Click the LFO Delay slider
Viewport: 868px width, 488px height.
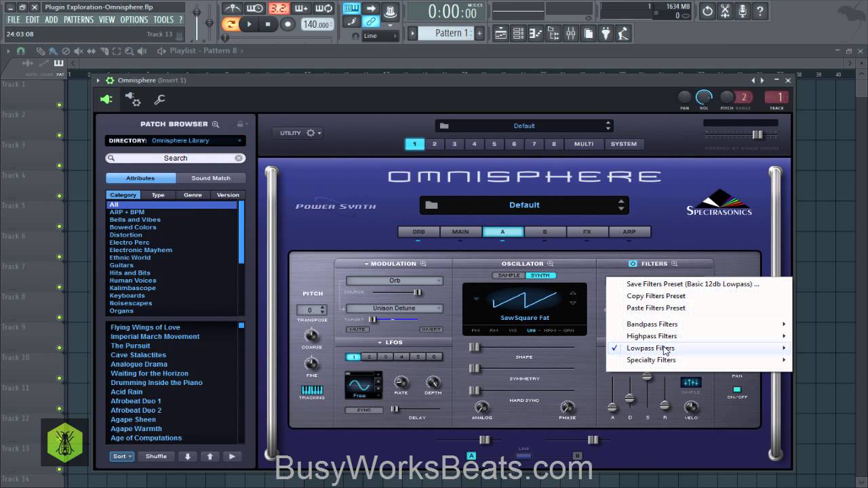[x=417, y=409]
